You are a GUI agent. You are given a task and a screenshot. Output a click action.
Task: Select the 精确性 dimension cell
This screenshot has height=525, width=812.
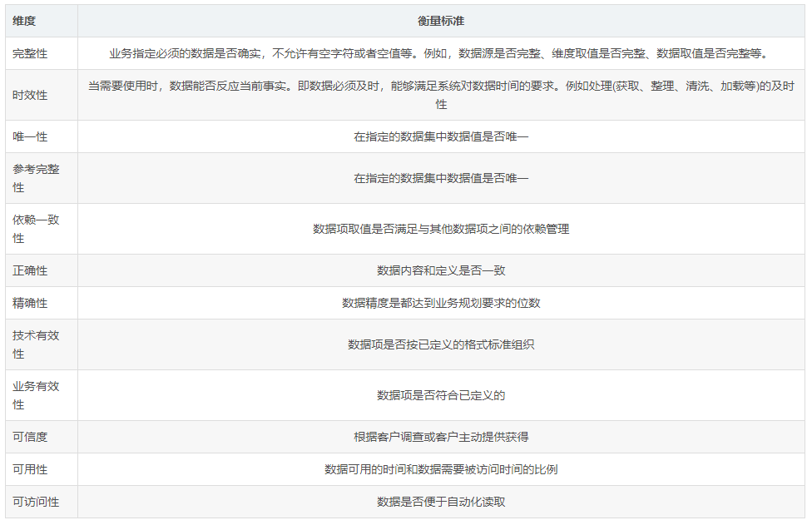click(42, 303)
